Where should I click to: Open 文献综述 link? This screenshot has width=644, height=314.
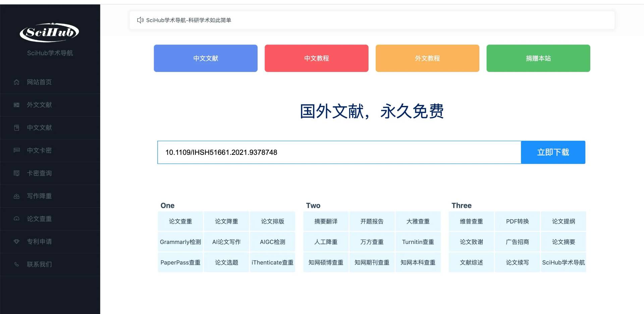(x=471, y=262)
